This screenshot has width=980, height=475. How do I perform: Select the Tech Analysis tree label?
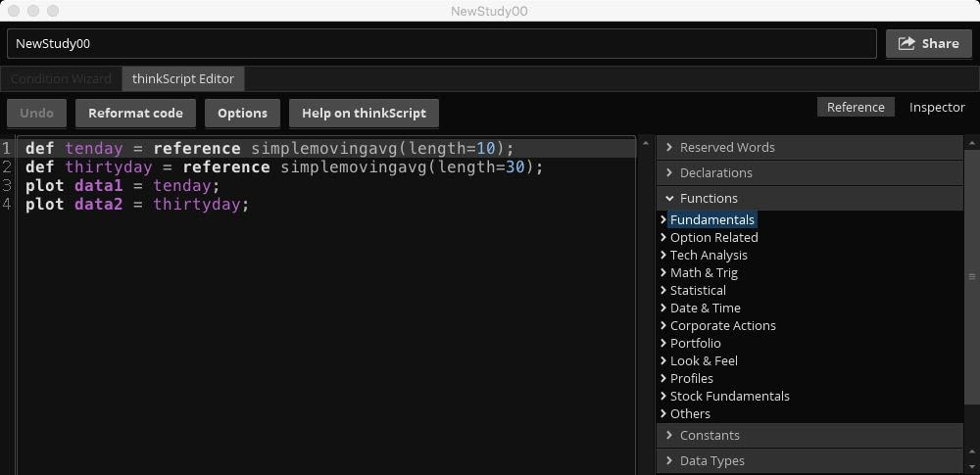(709, 255)
